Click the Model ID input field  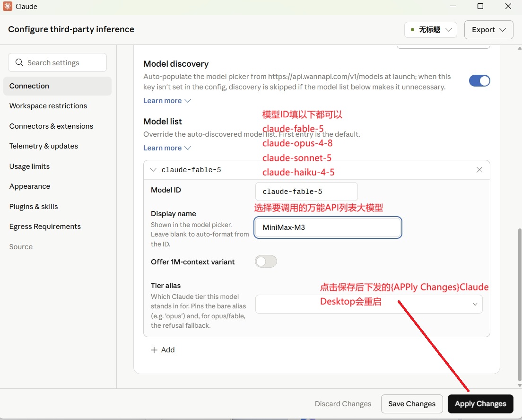[x=306, y=192]
